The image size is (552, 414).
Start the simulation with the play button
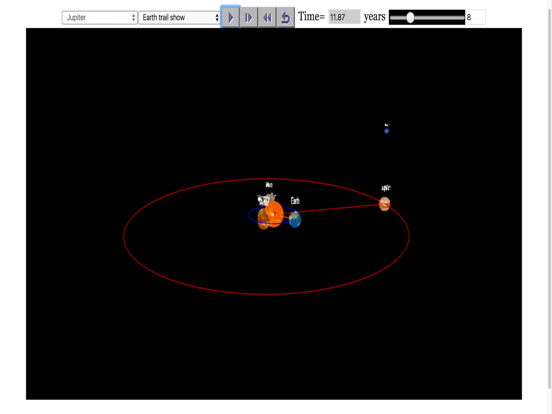[231, 17]
